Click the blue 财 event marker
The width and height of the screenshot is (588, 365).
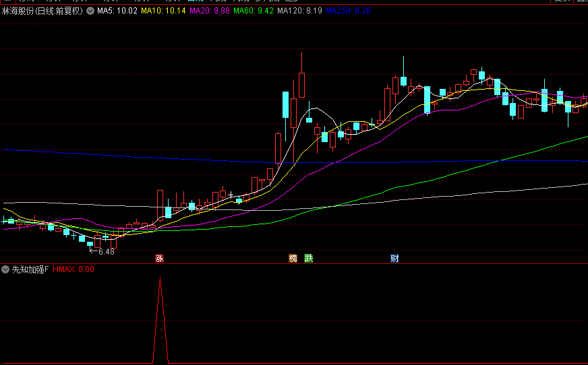click(x=394, y=259)
